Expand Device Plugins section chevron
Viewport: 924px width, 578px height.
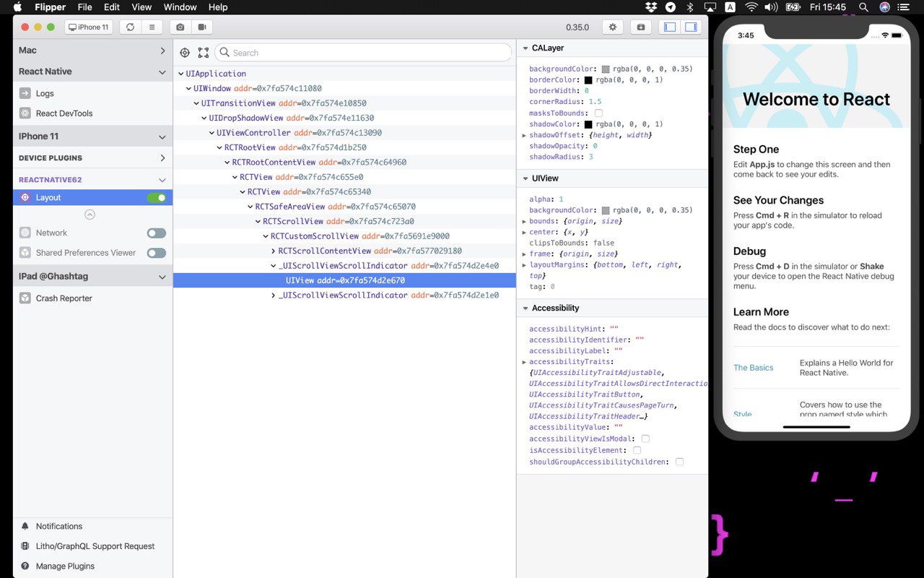click(162, 158)
